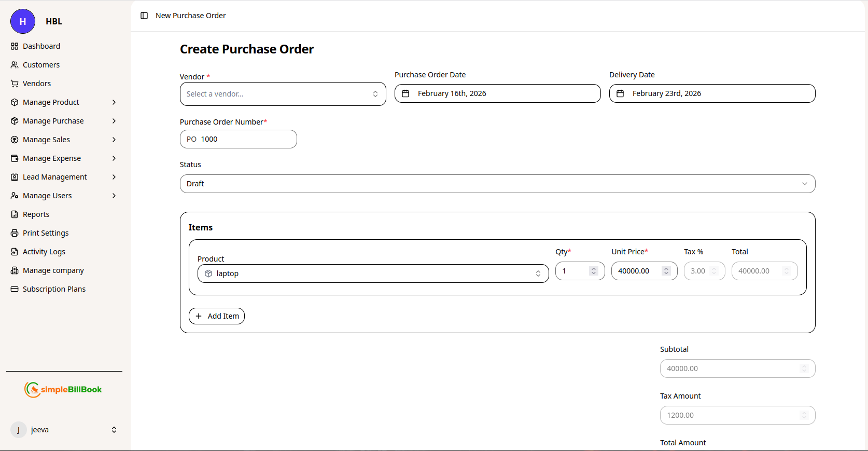The width and height of the screenshot is (868, 451).
Task: Open calendar icon for Purchase Order Date
Action: click(x=406, y=93)
